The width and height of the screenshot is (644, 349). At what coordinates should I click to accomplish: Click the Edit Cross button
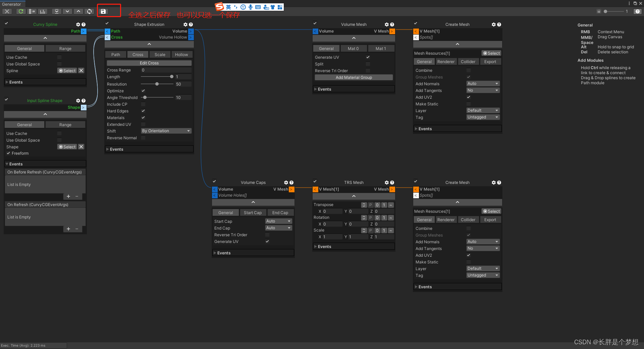click(149, 63)
